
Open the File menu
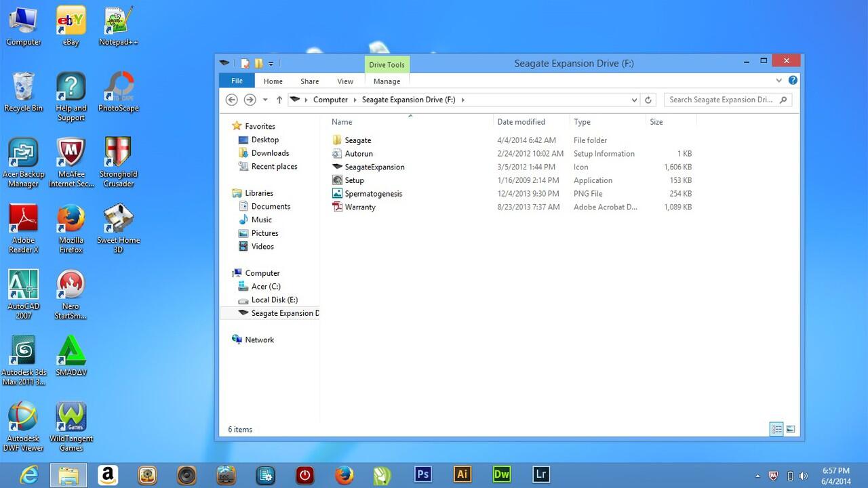tap(237, 81)
